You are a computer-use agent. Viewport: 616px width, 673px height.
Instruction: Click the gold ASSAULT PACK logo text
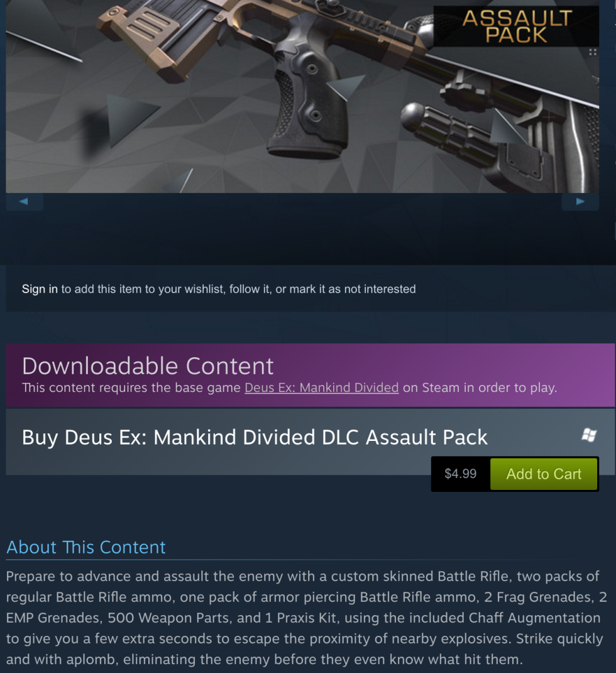click(517, 26)
